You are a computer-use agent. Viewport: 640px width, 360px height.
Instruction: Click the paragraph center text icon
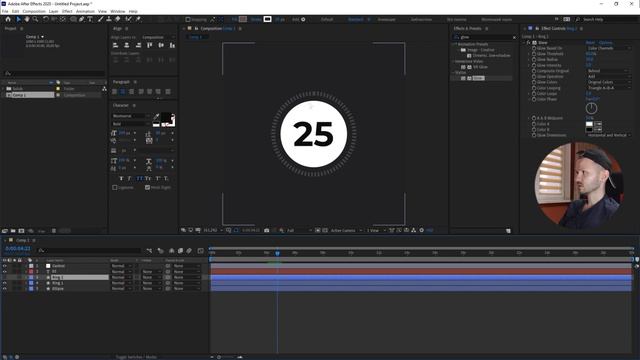click(x=123, y=92)
